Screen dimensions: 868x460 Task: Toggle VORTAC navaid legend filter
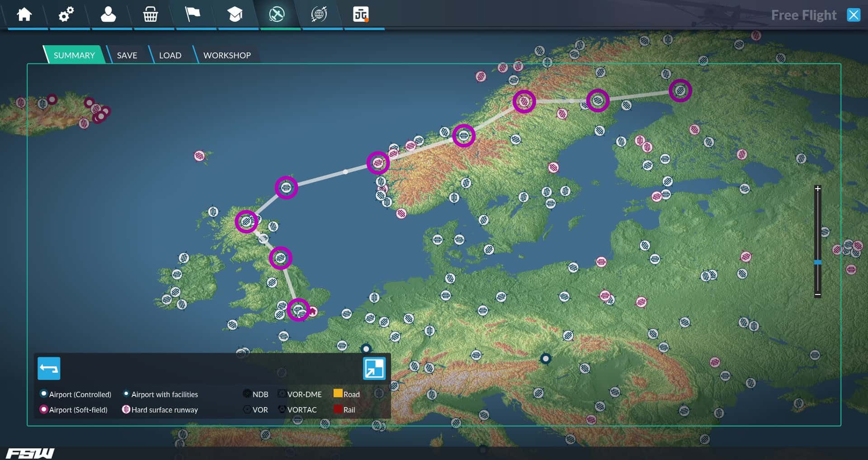[297, 410]
